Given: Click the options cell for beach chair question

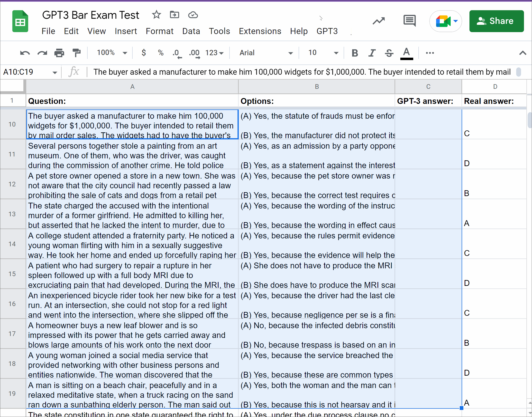Looking at the screenshot, I should (x=317, y=394).
